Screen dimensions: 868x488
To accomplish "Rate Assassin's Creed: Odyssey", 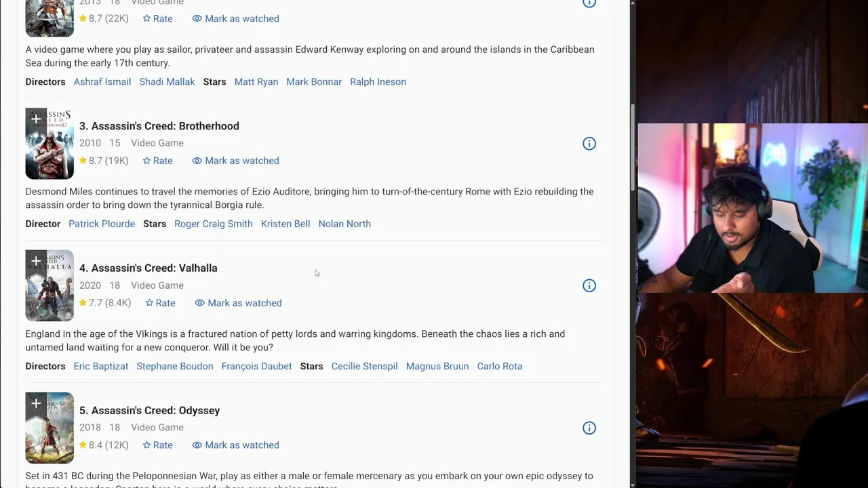I will (157, 445).
